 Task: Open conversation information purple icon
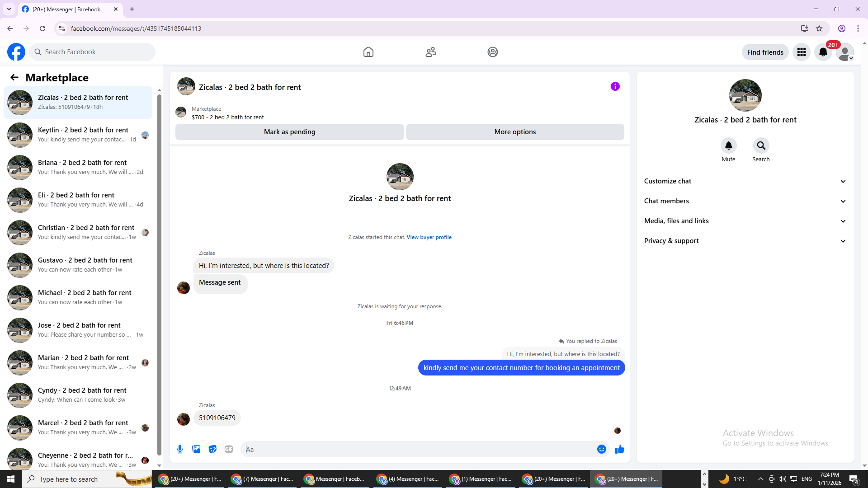coord(615,86)
